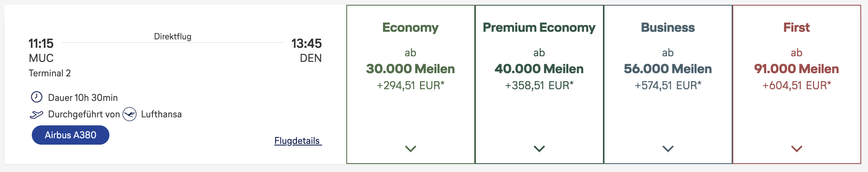Click the Lufthansa crane logo

[x=130, y=115]
